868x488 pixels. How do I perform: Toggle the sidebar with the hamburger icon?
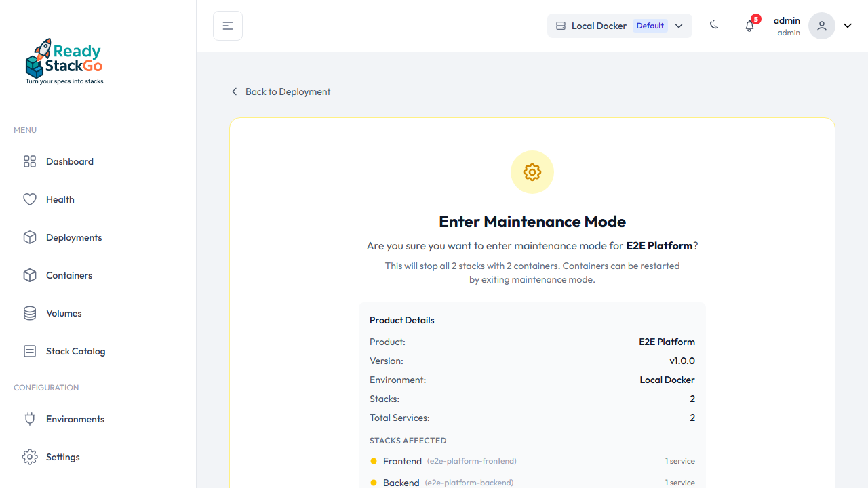pyautogui.click(x=227, y=25)
